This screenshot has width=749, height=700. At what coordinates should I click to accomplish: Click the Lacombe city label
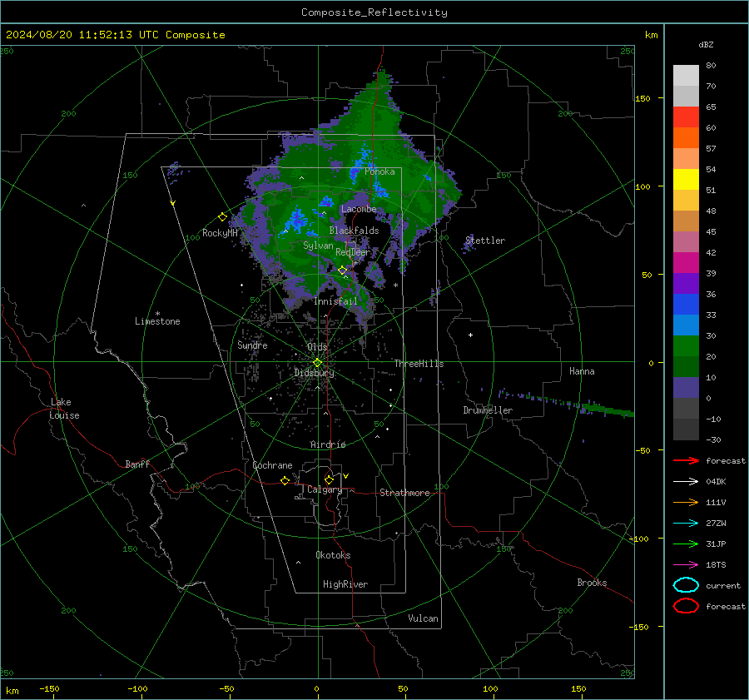pyautogui.click(x=359, y=209)
